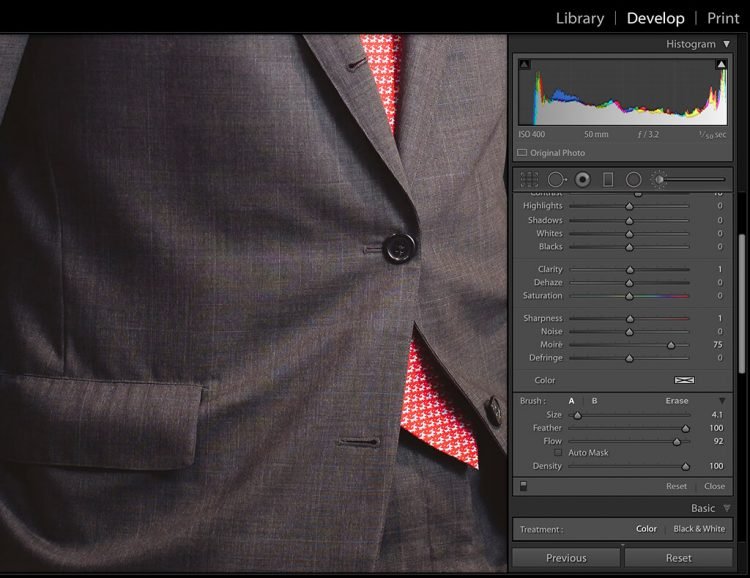Close the adjustment brush panel

click(715, 486)
